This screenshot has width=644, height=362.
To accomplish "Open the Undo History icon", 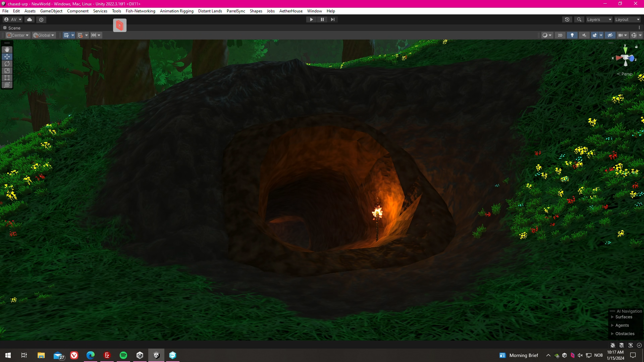I will (567, 19).
